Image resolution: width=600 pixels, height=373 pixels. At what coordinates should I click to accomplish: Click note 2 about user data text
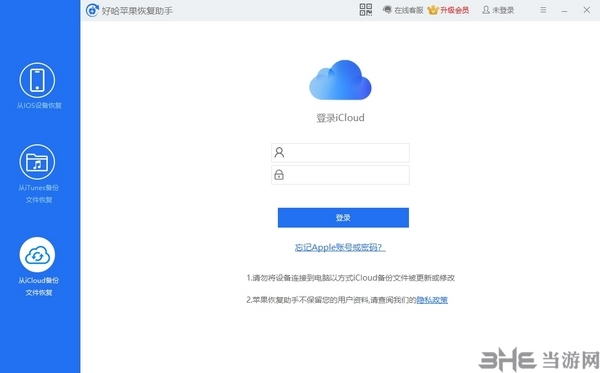point(331,300)
